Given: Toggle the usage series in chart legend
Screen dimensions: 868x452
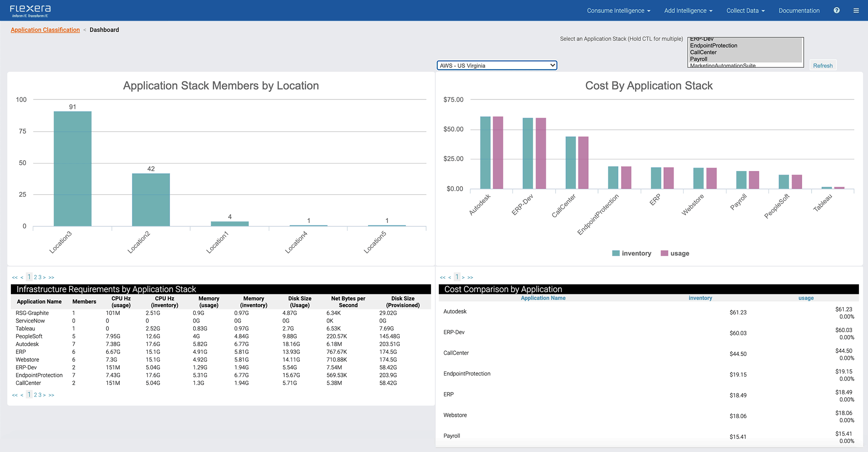Looking at the screenshot, I should (x=675, y=254).
